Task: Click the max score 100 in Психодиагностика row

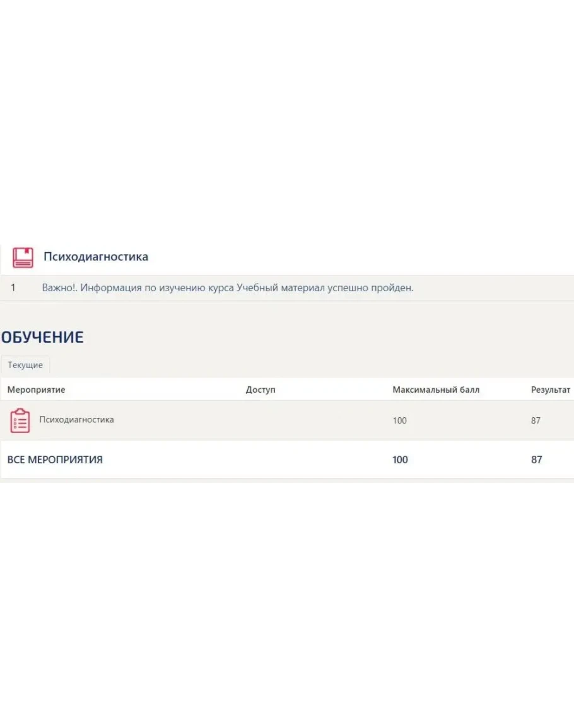Action: click(x=400, y=420)
